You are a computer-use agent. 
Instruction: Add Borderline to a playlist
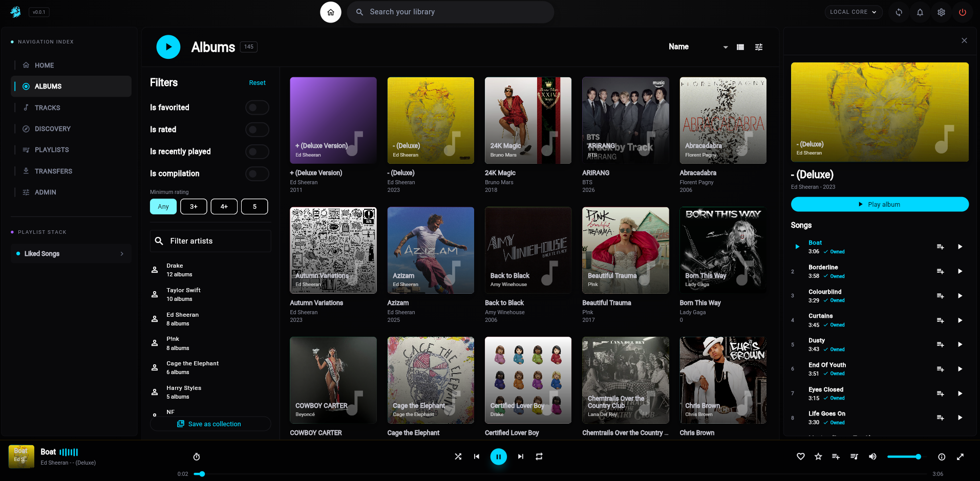tap(941, 271)
